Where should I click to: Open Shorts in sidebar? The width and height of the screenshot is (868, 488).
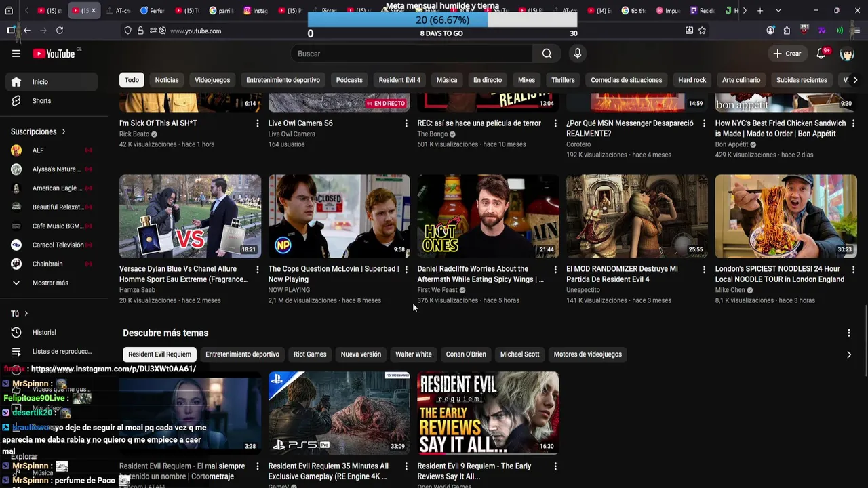coord(52,100)
